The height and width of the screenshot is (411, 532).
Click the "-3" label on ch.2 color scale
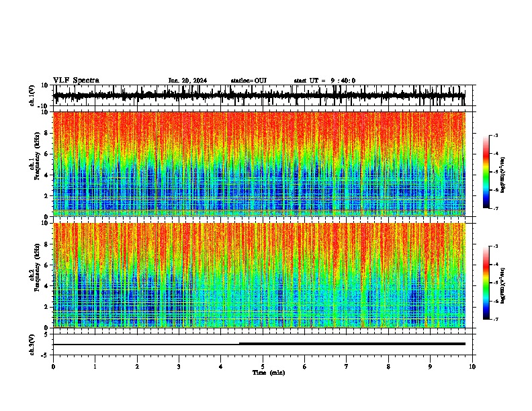496,246
